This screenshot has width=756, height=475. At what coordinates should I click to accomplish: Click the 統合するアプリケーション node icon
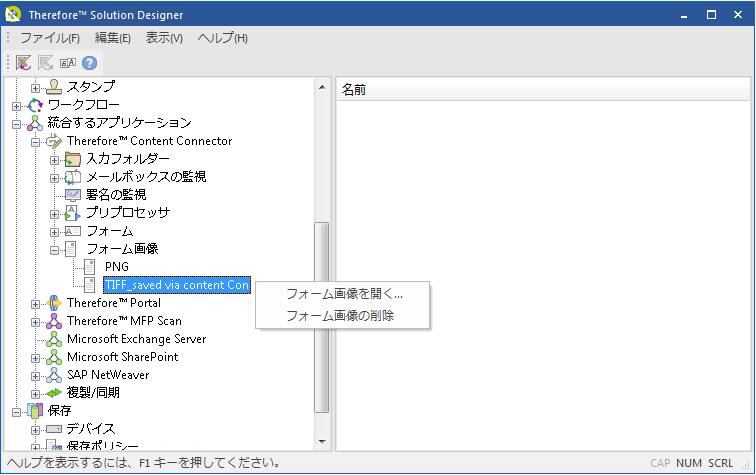tap(35, 123)
